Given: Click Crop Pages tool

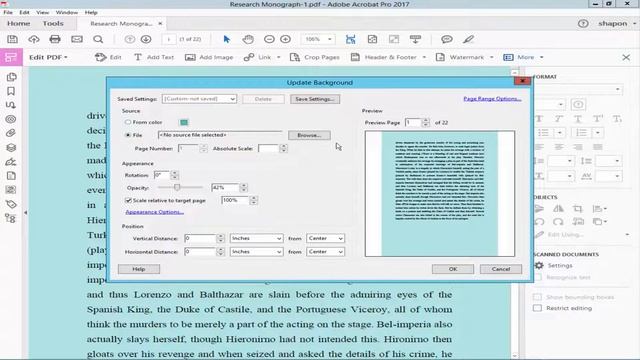Looking at the screenshot, I should [x=315, y=58].
